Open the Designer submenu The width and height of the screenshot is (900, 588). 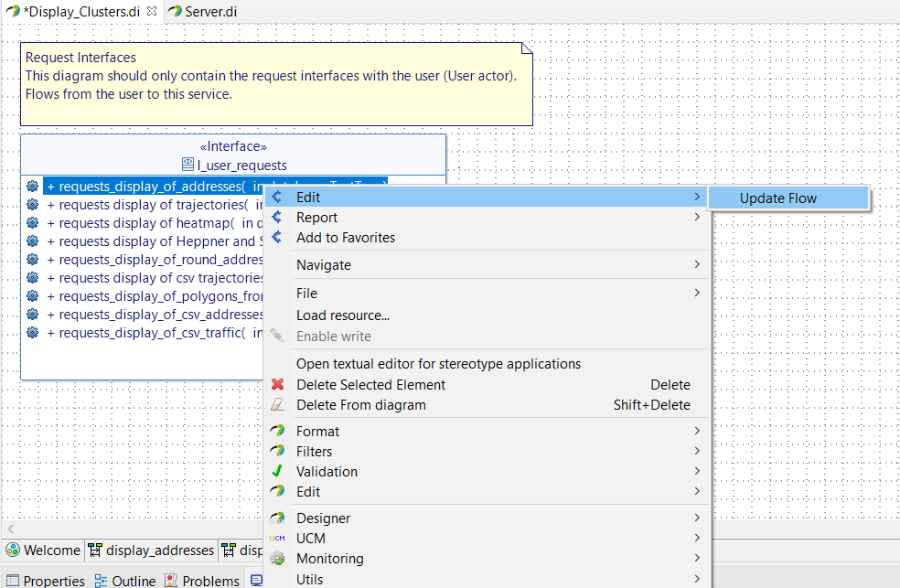point(487,518)
